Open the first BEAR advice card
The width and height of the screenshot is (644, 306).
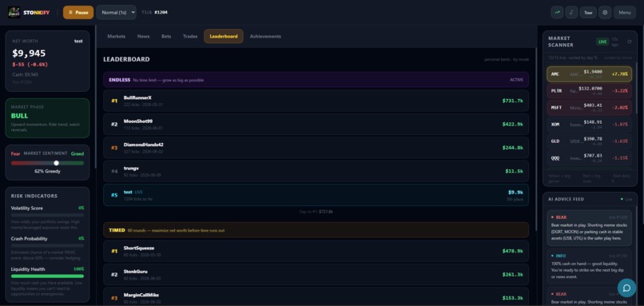(x=589, y=228)
